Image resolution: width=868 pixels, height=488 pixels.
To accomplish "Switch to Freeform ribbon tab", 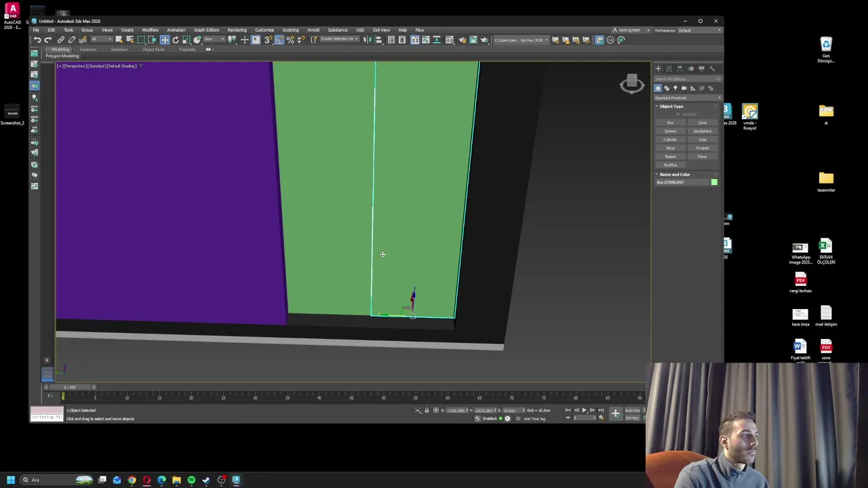I will (x=88, y=49).
